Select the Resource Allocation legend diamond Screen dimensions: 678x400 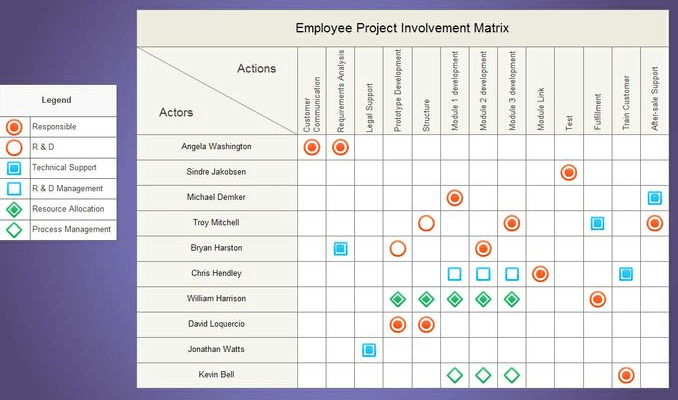pos(14,210)
